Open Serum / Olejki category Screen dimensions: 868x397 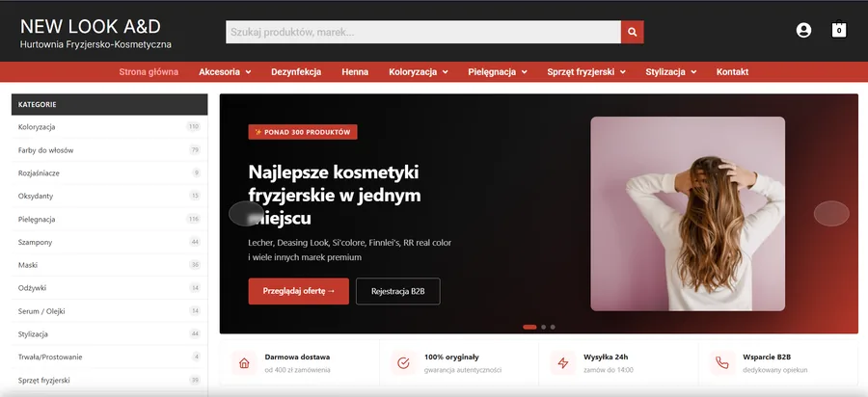pyautogui.click(x=110, y=311)
